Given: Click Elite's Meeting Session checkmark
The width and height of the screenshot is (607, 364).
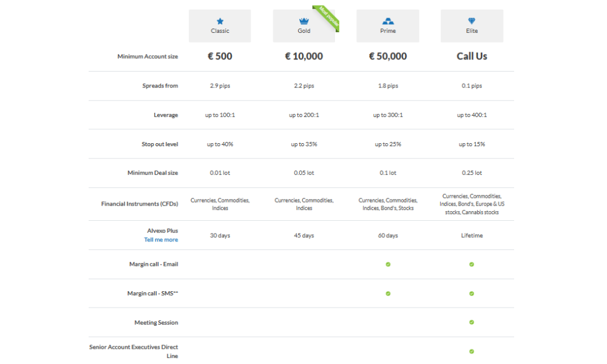Looking at the screenshot, I should (x=472, y=322).
